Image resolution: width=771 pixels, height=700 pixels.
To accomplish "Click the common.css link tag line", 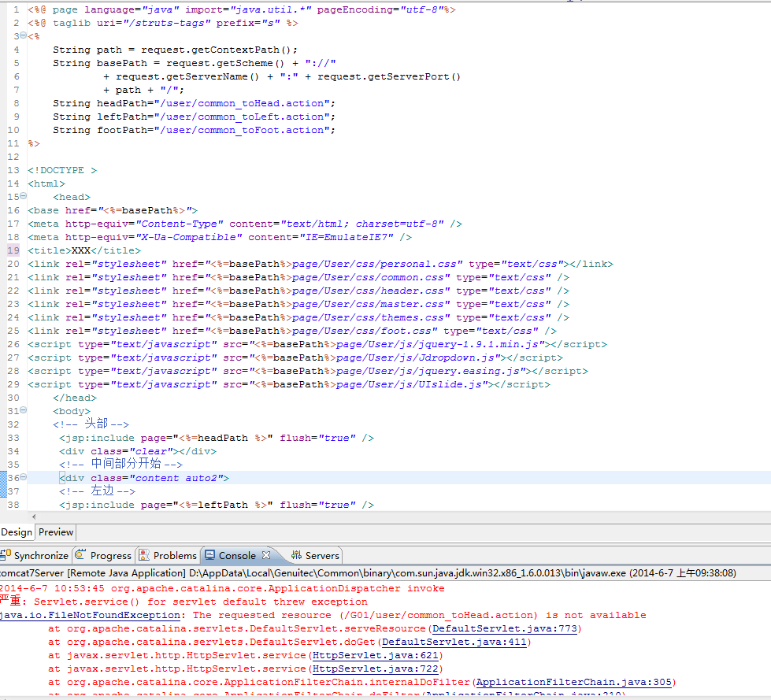I will click(298, 277).
